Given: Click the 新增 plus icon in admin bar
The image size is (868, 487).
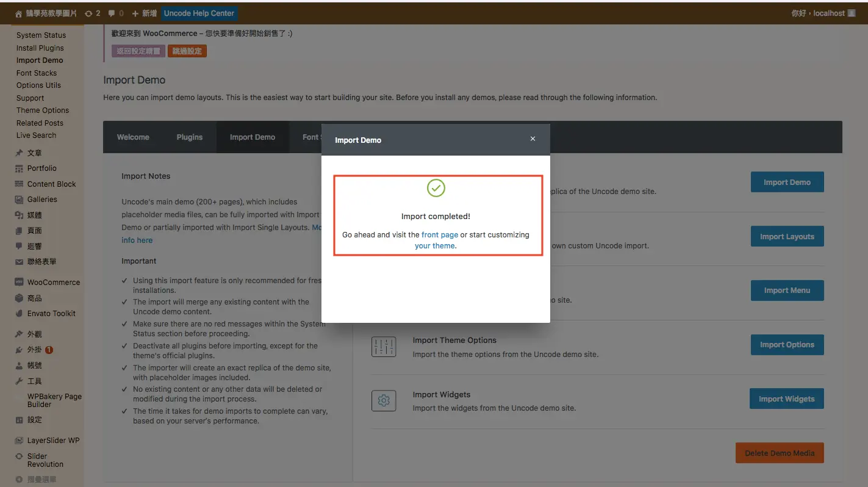Looking at the screenshot, I should point(135,13).
